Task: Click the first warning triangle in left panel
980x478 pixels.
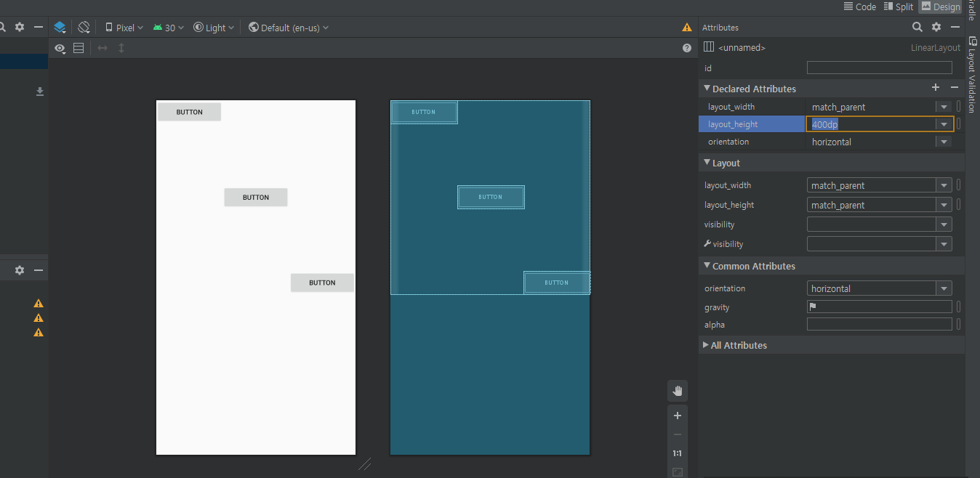Action: click(x=39, y=304)
